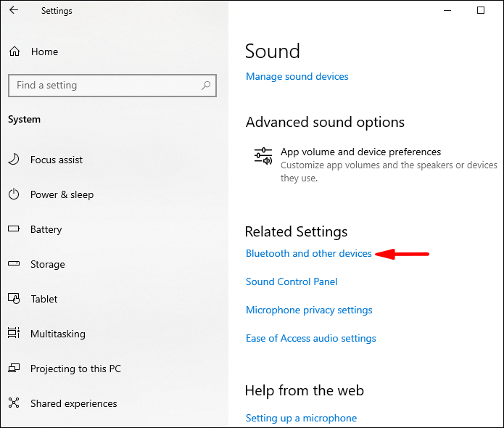504x428 pixels.
Task: Open Bluetooth and other devices link
Action: pos(308,254)
